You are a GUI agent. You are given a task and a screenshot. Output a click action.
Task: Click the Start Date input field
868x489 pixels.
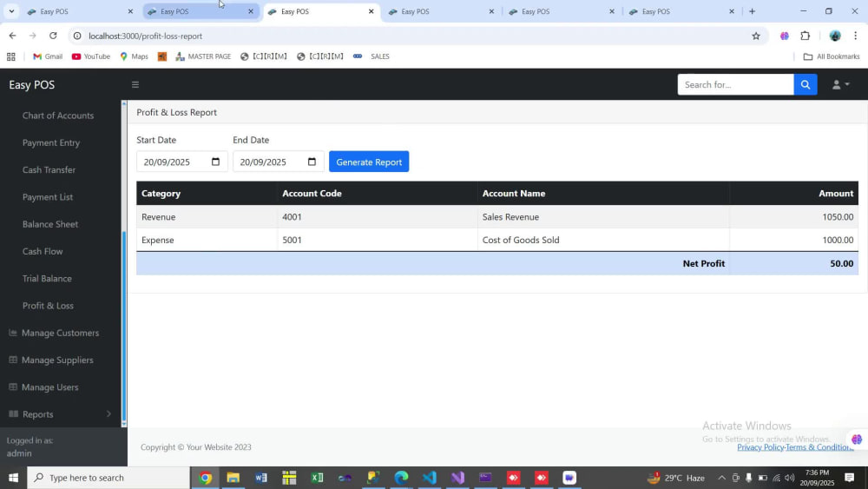(x=182, y=162)
